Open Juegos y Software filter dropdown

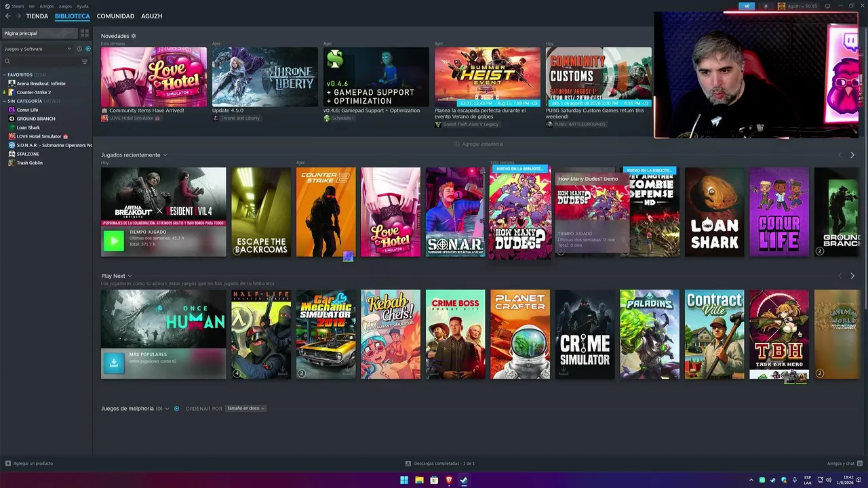pos(37,49)
